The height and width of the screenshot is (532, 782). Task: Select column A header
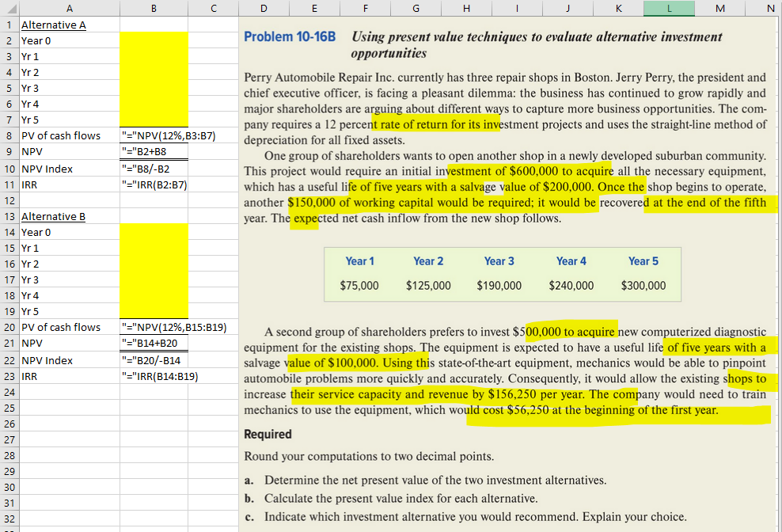70,8
